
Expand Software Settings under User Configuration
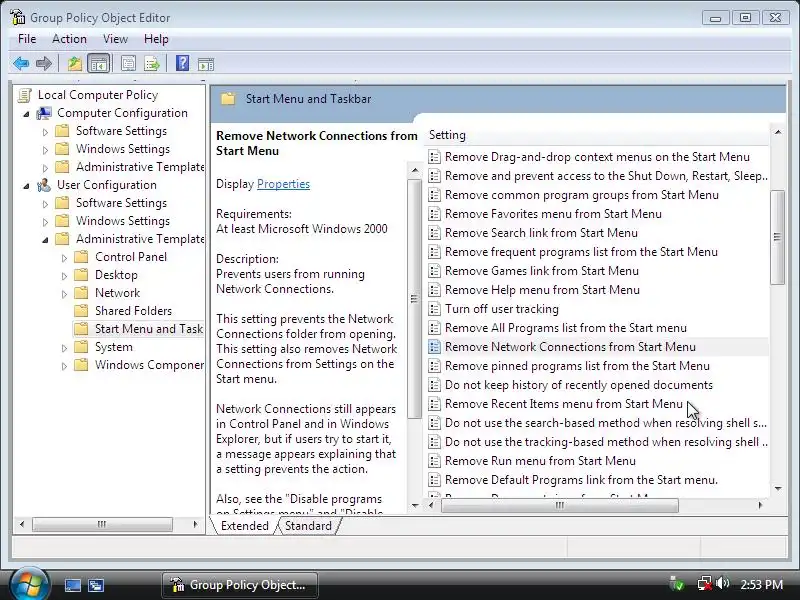45,204
